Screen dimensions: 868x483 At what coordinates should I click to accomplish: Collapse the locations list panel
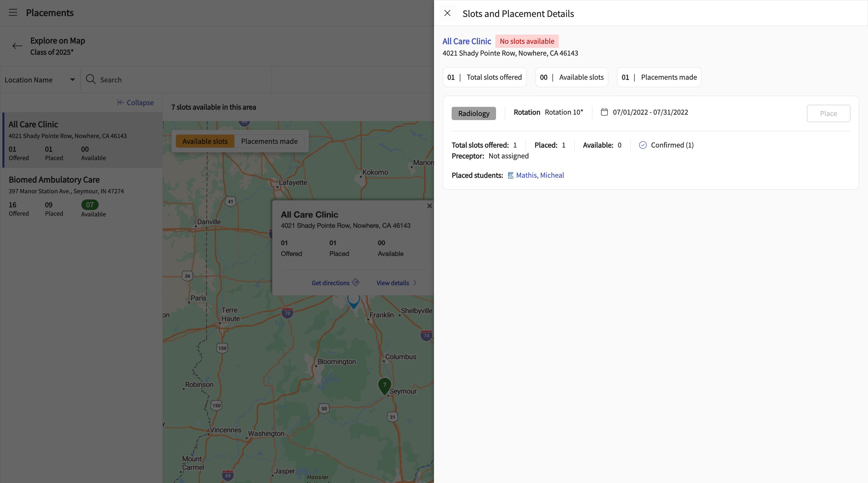pos(135,102)
